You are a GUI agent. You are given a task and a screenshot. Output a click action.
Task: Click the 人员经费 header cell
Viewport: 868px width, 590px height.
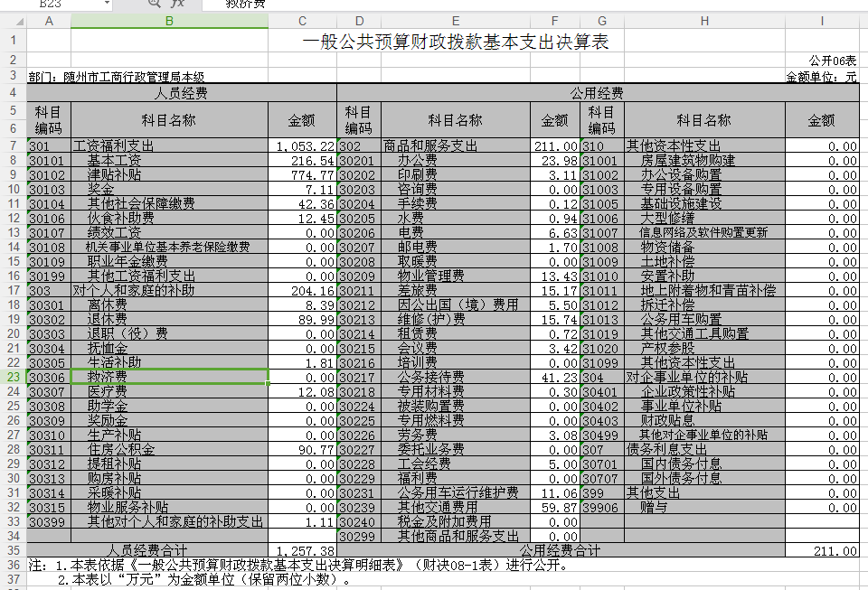point(182,93)
